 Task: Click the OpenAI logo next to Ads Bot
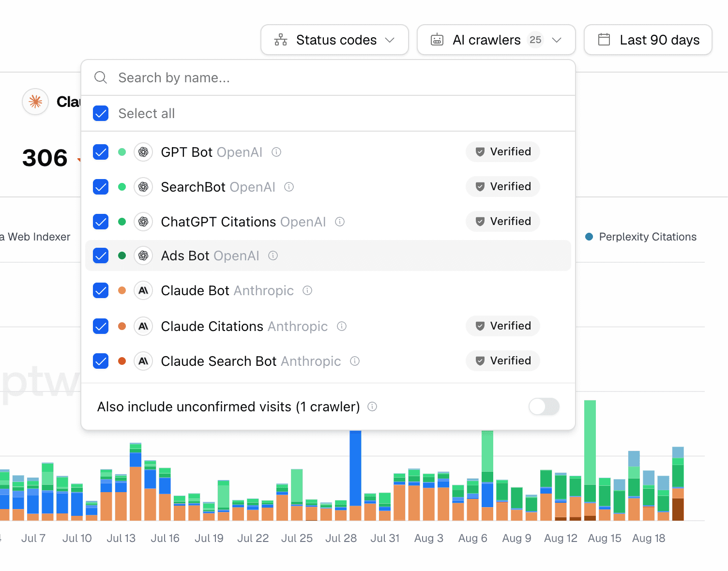click(143, 255)
